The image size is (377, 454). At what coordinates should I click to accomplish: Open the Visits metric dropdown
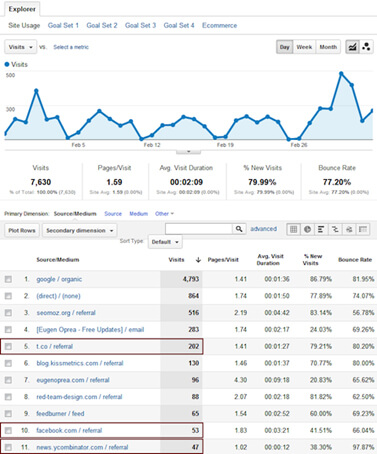(20, 47)
